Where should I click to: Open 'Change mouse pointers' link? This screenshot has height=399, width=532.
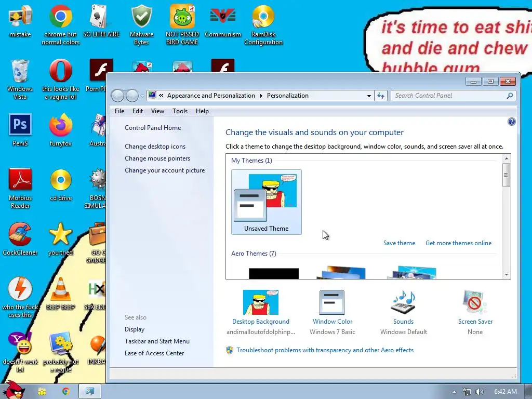coord(157,158)
